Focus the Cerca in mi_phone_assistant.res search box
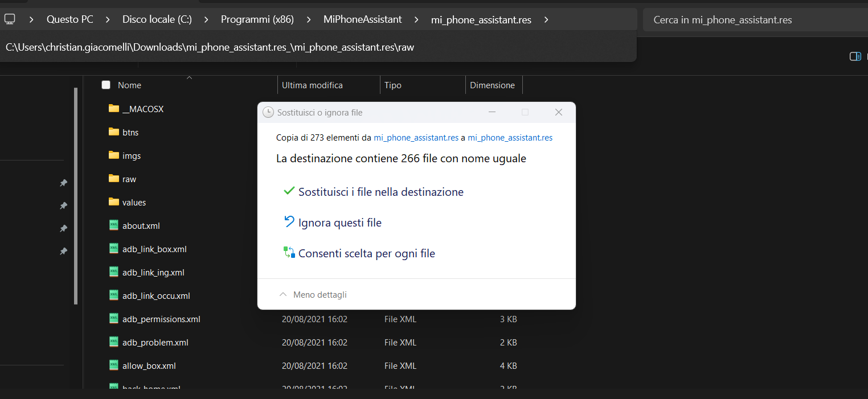Viewport: 868px width, 399px height. point(752,20)
